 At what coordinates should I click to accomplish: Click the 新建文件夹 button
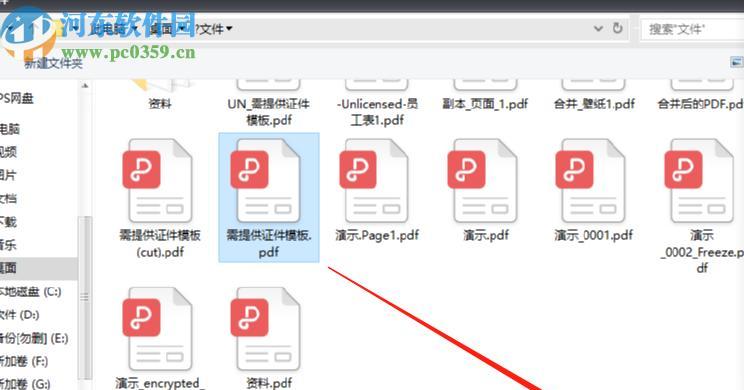(54, 63)
